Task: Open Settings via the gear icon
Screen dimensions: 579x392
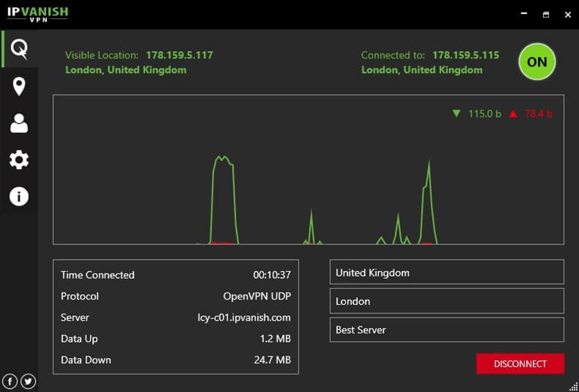Action: (20, 160)
